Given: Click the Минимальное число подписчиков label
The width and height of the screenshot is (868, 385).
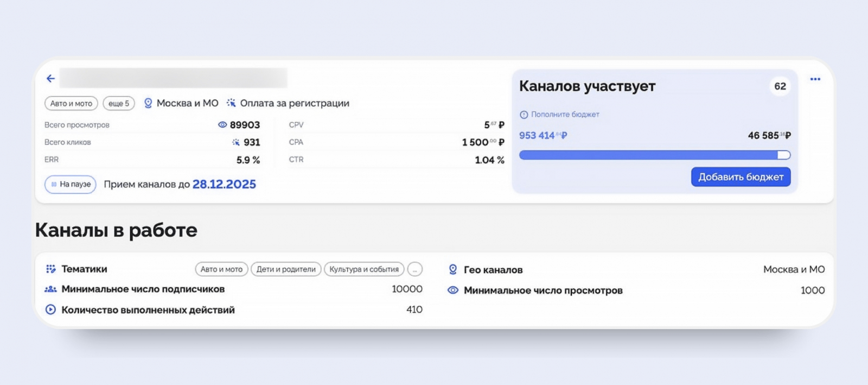Looking at the screenshot, I should pyautogui.click(x=143, y=289).
